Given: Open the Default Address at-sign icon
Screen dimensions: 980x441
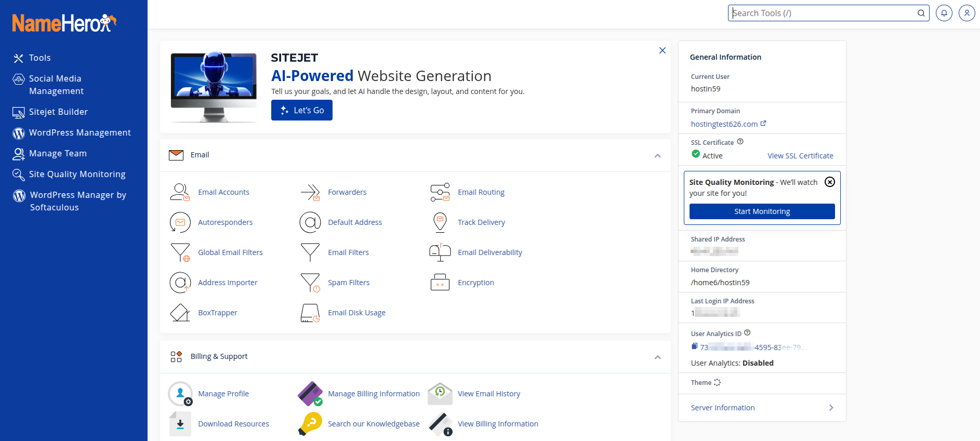Looking at the screenshot, I should pyautogui.click(x=310, y=222).
